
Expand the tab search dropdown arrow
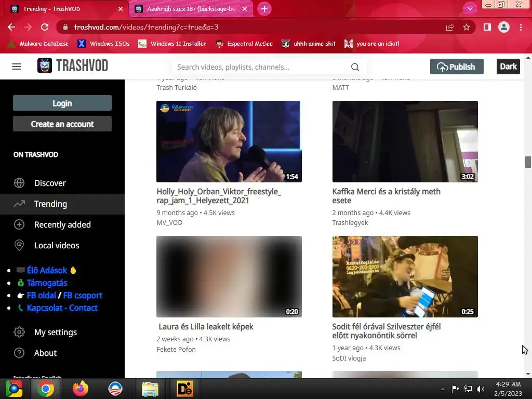click(x=470, y=9)
